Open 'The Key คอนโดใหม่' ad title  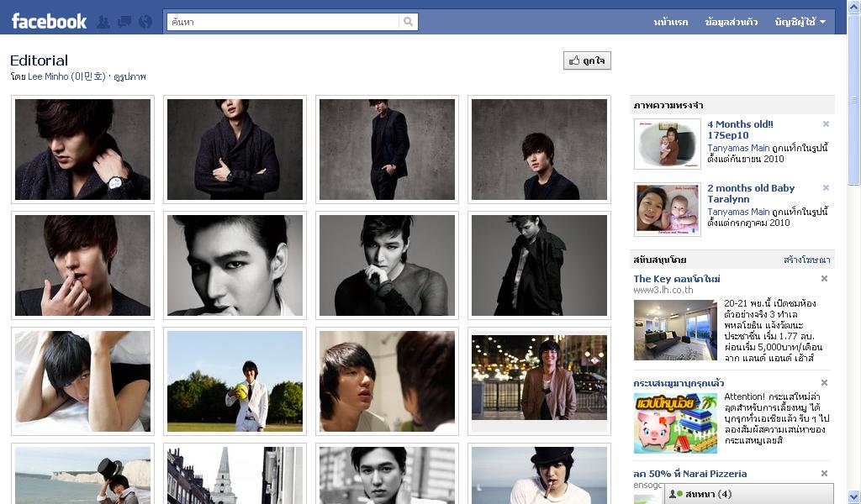(x=677, y=279)
